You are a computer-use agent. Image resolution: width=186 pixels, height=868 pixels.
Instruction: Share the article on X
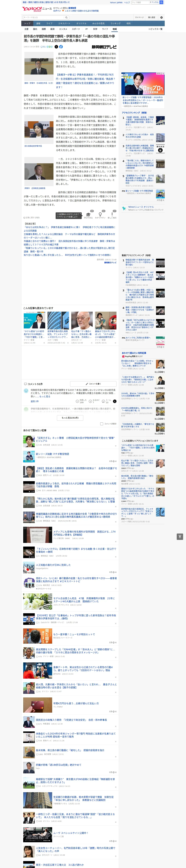click(56, 47)
